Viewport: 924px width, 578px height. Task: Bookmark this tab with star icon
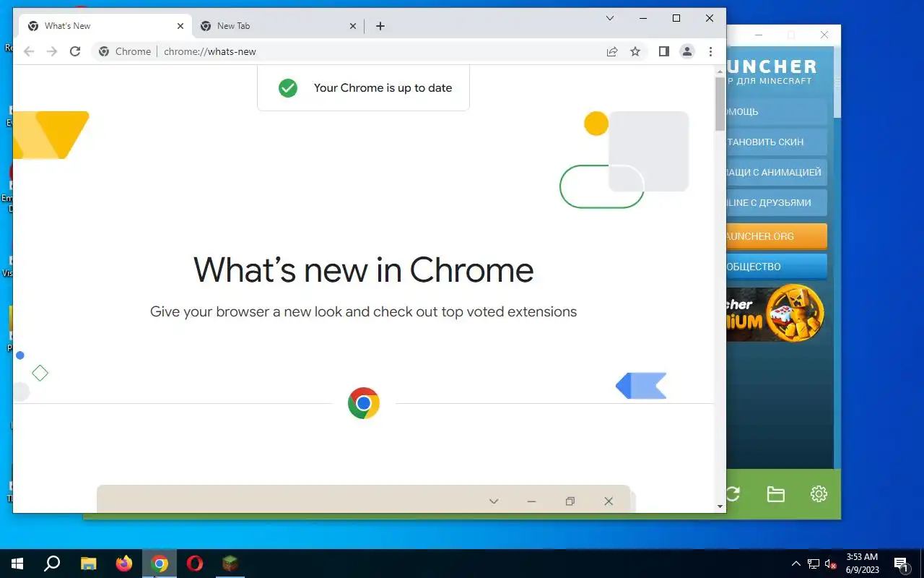coord(635,51)
